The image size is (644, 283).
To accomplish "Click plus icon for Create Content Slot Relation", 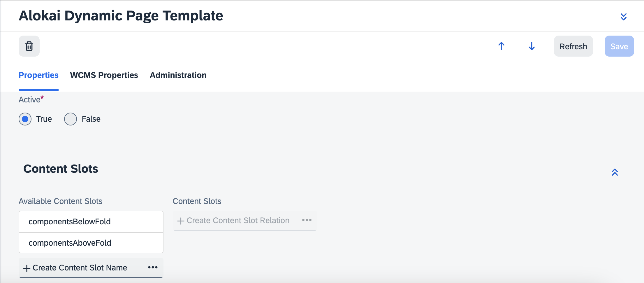I will pyautogui.click(x=181, y=221).
